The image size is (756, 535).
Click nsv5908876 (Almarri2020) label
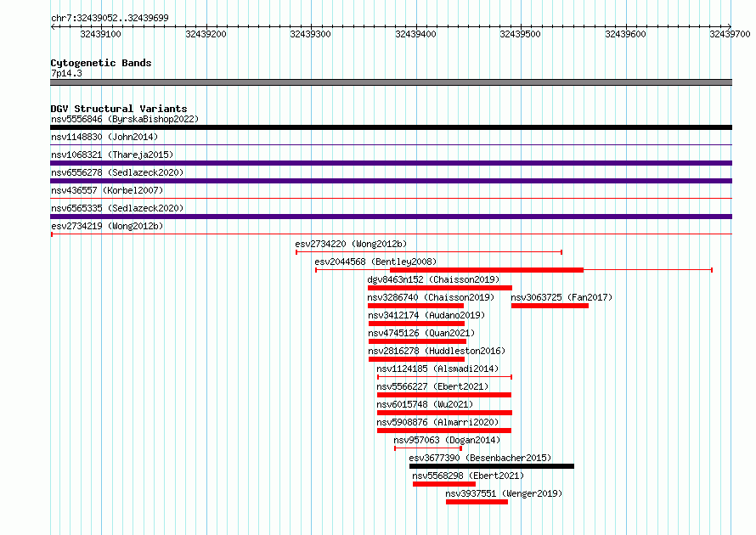[437, 422]
